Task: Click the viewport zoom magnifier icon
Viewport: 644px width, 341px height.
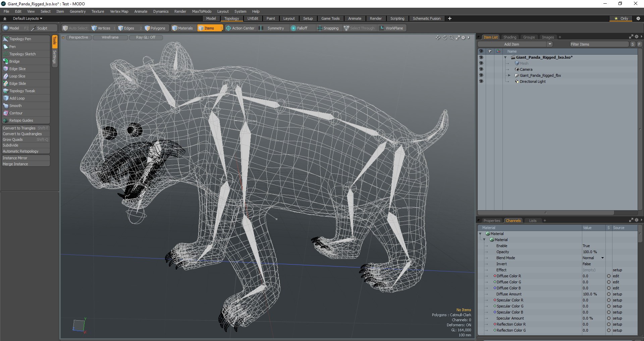Action: 451,38
